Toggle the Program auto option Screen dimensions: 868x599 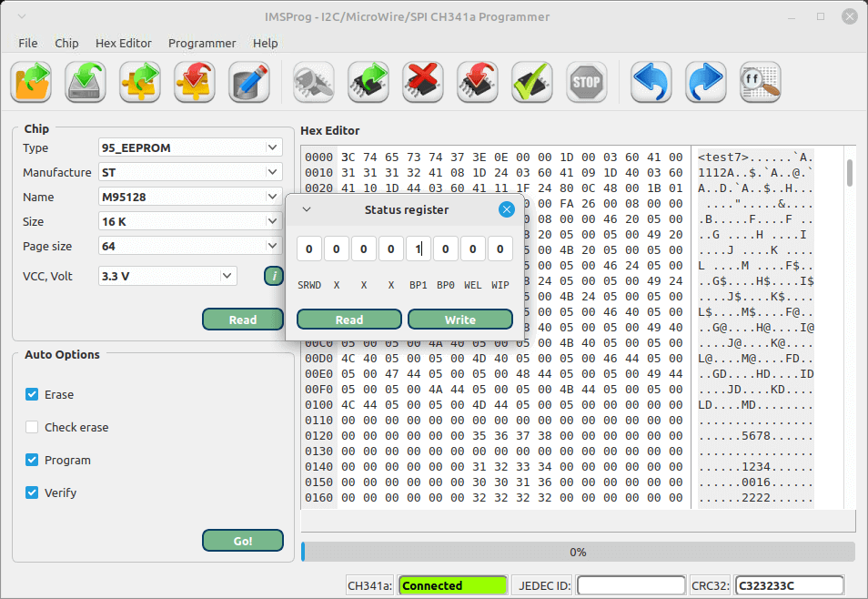click(x=32, y=460)
